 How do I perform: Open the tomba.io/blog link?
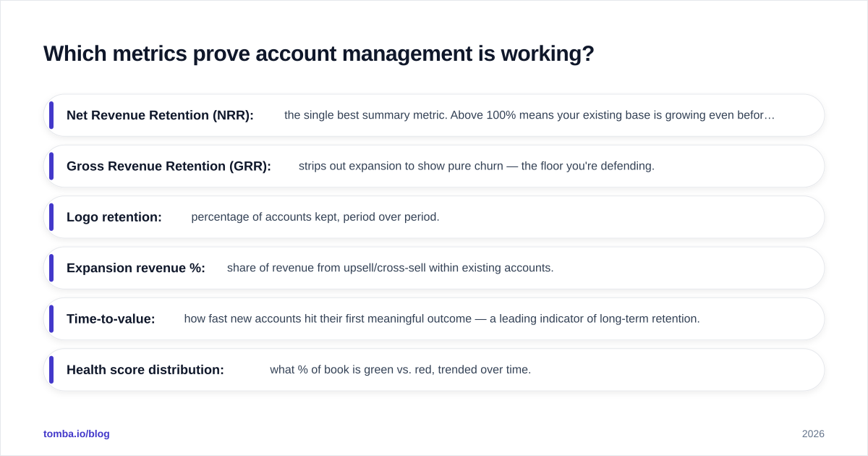click(77, 434)
